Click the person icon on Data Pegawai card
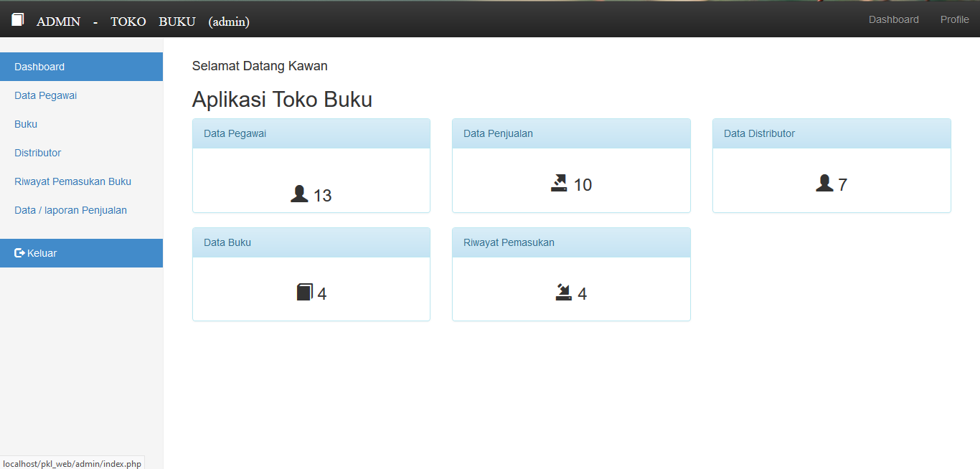 click(299, 194)
